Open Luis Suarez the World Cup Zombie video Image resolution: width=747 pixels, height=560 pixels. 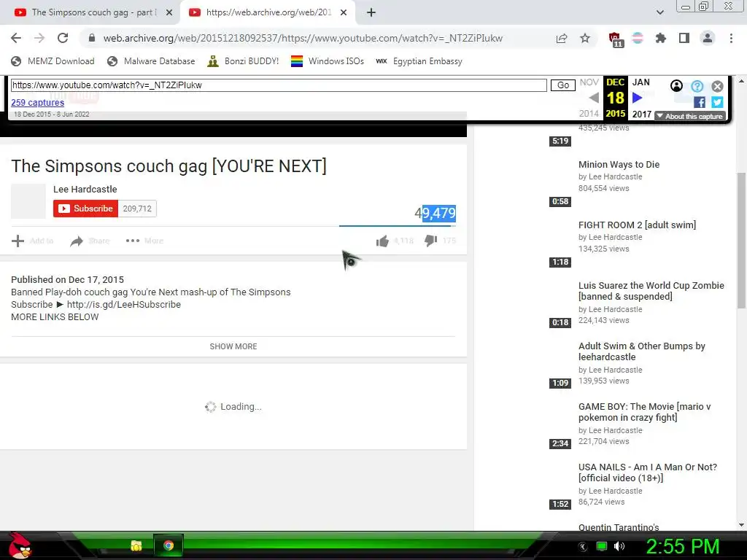tap(651, 291)
